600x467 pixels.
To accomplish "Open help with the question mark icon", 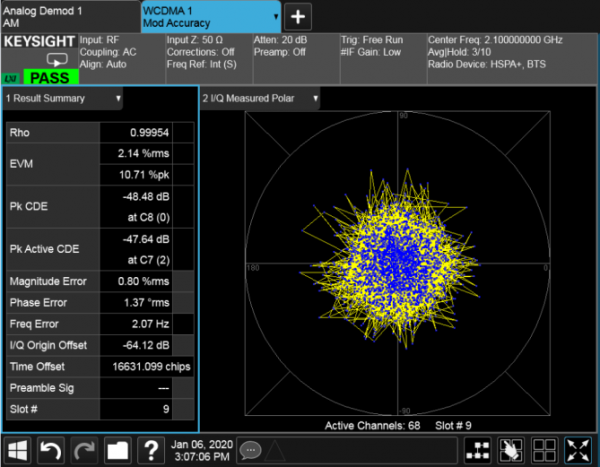I will point(151,450).
